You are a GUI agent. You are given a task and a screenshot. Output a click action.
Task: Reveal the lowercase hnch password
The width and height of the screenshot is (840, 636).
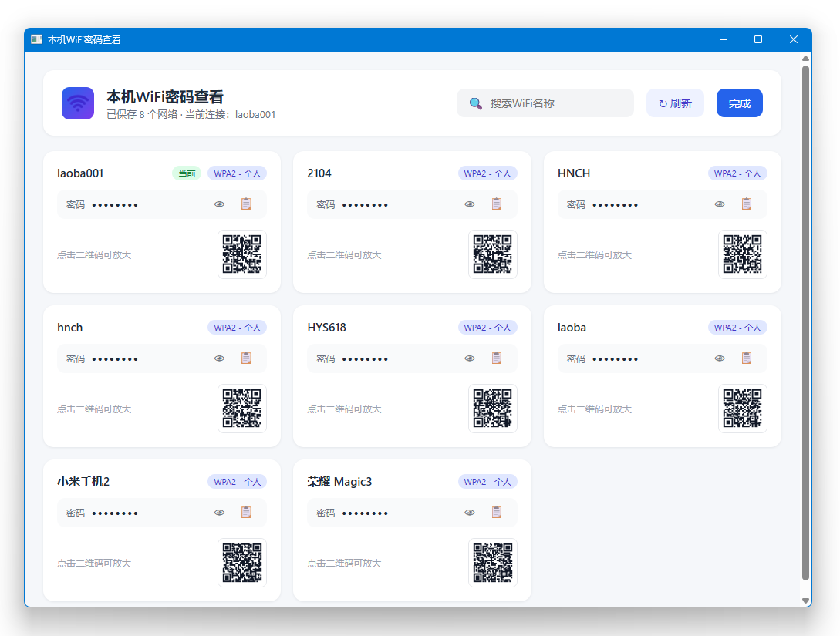[220, 358]
